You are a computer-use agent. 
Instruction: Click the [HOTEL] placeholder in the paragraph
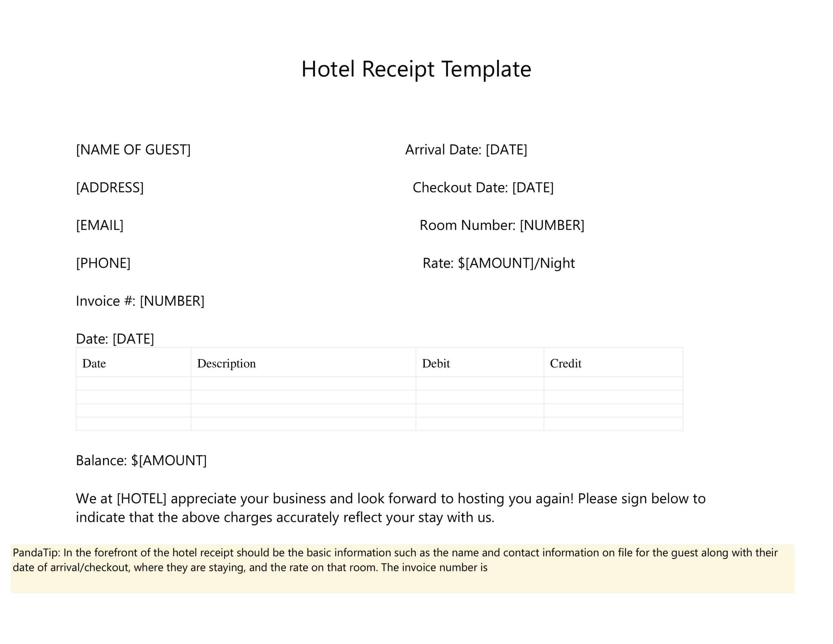(142, 499)
